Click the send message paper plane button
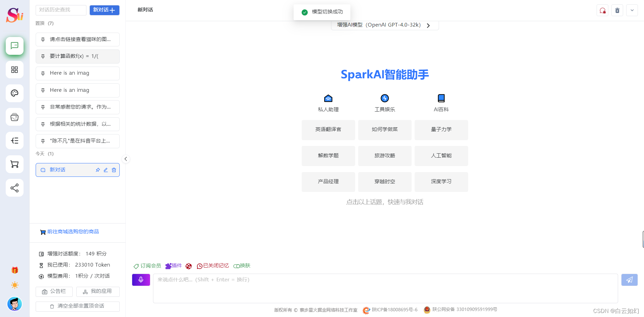Image resolution: width=644 pixels, height=317 pixels. [630, 280]
